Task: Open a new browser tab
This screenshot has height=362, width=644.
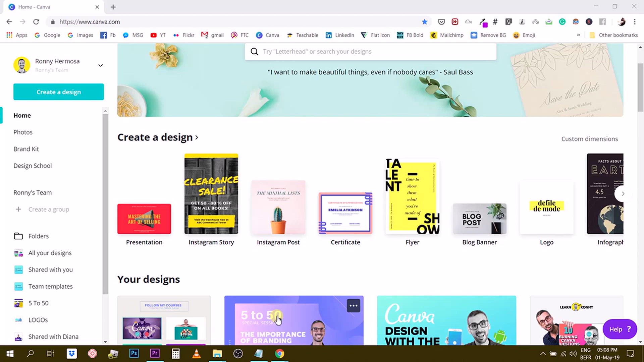Action: [113, 7]
